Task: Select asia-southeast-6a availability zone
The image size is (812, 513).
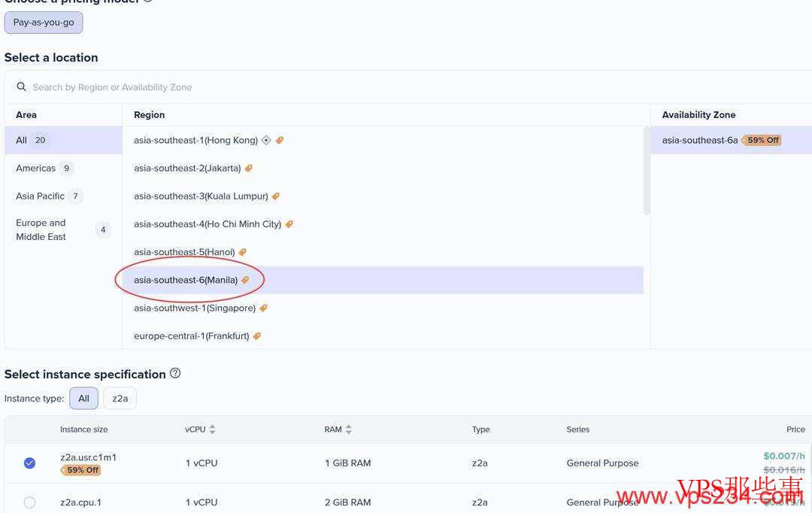Action: [x=700, y=140]
